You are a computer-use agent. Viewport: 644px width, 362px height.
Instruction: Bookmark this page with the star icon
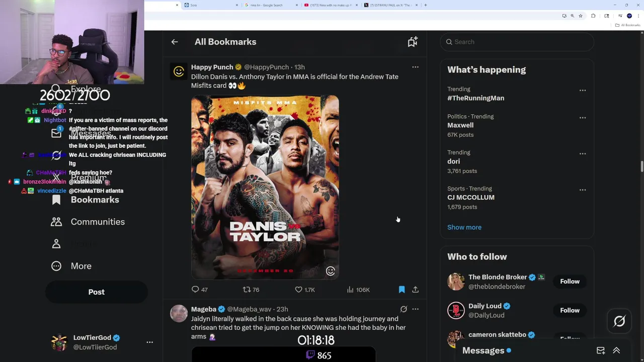click(581, 16)
